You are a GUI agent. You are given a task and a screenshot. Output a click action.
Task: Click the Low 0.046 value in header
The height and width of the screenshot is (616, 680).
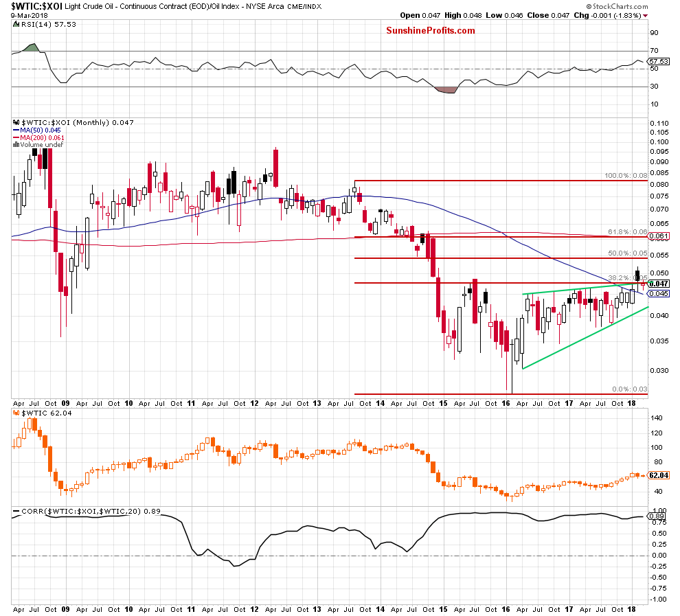(x=504, y=15)
